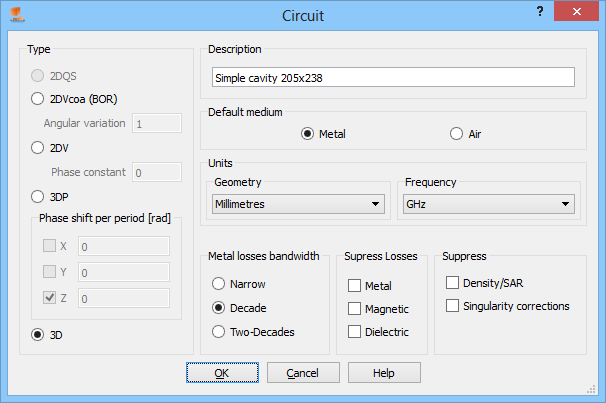Click the question mark help icon

[x=540, y=11]
